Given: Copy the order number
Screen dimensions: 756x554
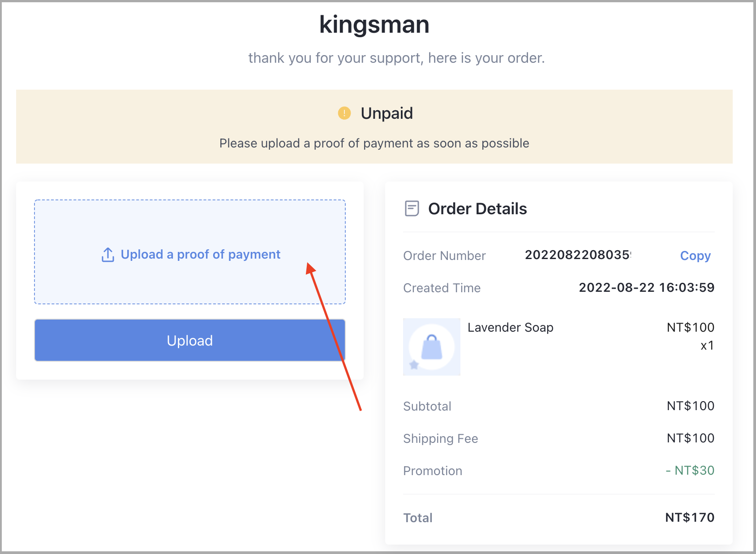Looking at the screenshot, I should click(x=695, y=255).
